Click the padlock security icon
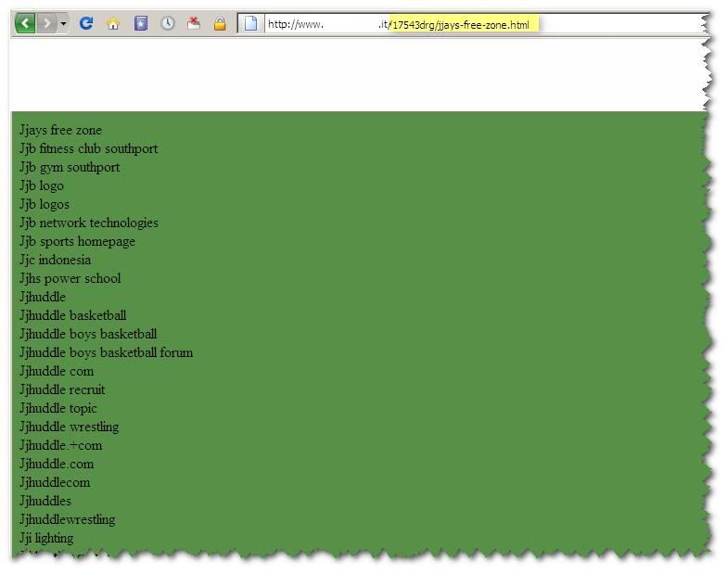728x574 pixels. tap(220, 24)
